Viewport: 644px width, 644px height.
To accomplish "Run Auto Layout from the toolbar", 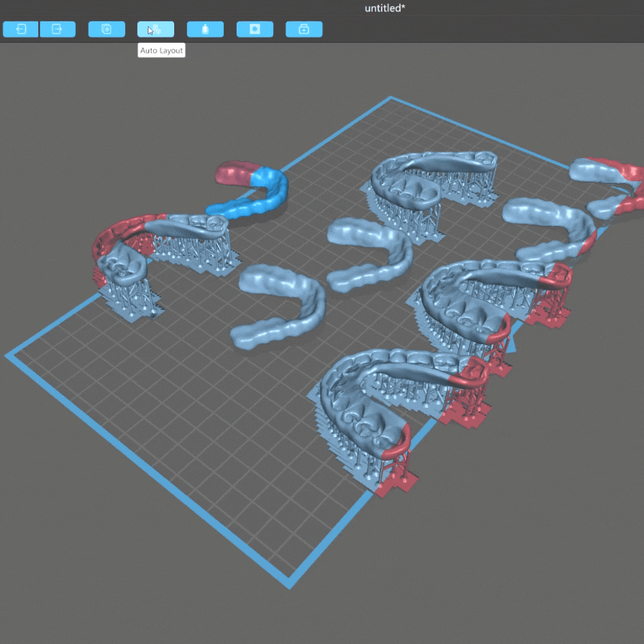I will point(156,29).
